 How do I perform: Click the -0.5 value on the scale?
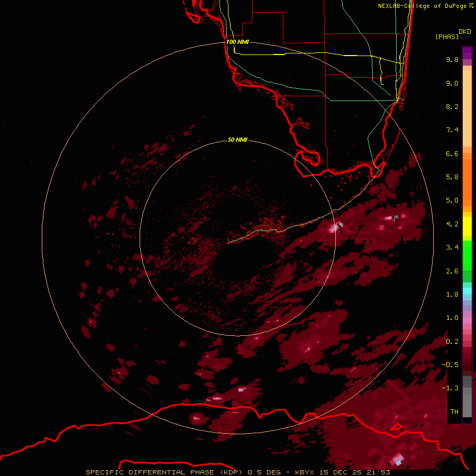pyautogui.click(x=450, y=365)
